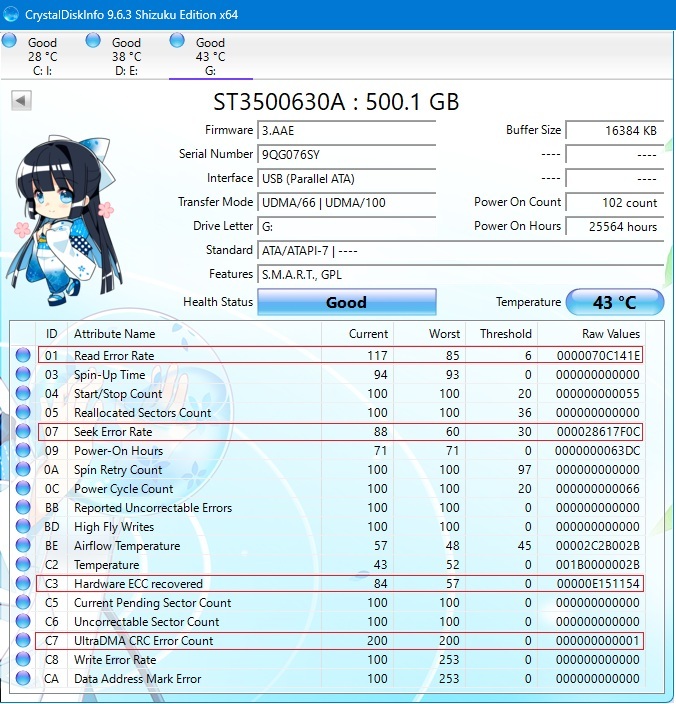Image resolution: width=676 pixels, height=704 pixels.
Task: Click the status orb for Read Error Rate
Action: pos(23,355)
